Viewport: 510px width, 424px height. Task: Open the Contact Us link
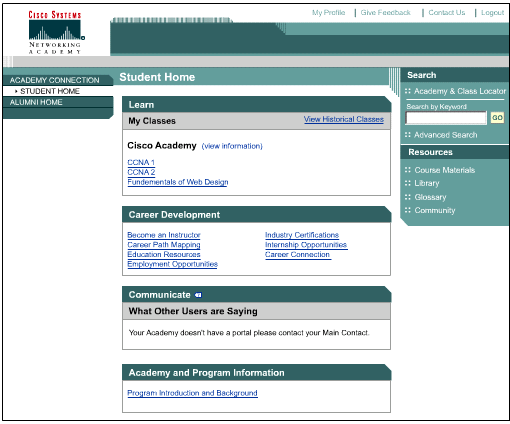click(x=447, y=13)
